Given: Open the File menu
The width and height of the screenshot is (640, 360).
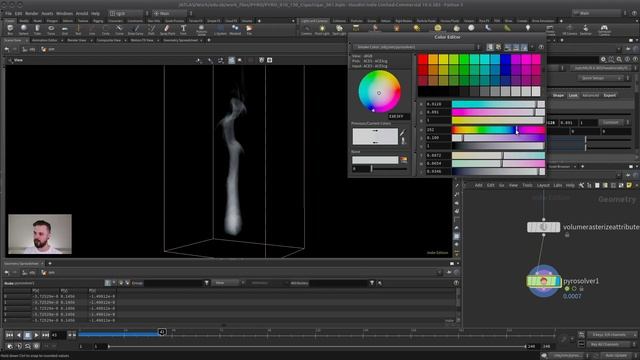Looking at the screenshot, I should click(x=9, y=13).
